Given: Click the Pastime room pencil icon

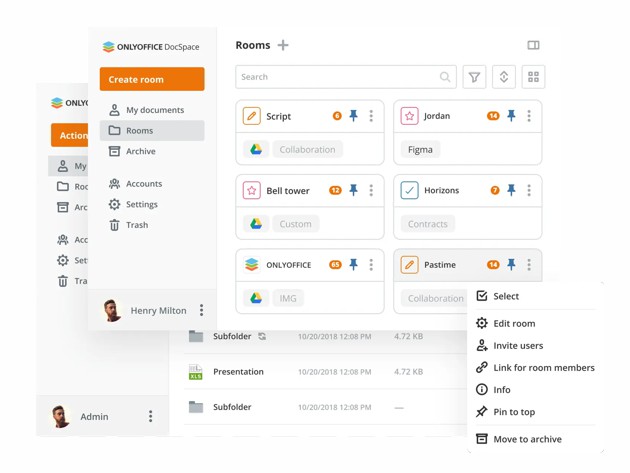Looking at the screenshot, I should (409, 265).
